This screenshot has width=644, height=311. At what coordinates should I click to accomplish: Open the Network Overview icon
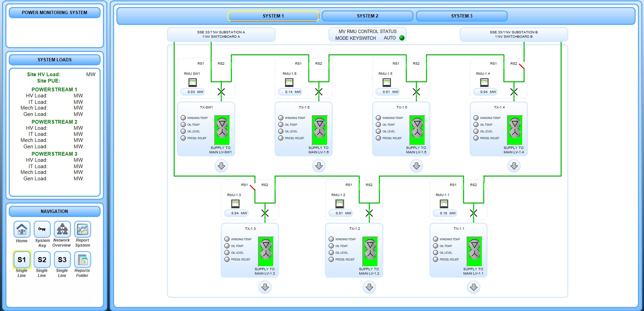(x=62, y=229)
